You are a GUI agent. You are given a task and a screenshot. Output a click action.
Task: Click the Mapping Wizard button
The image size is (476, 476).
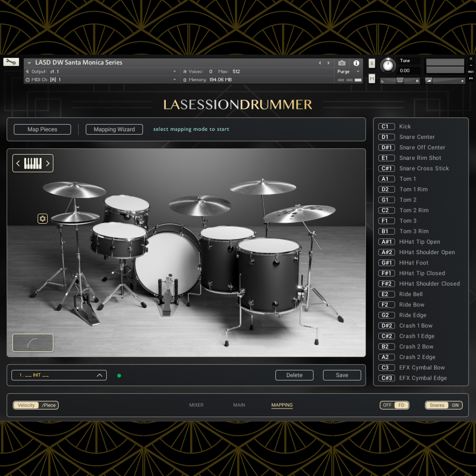click(x=114, y=129)
